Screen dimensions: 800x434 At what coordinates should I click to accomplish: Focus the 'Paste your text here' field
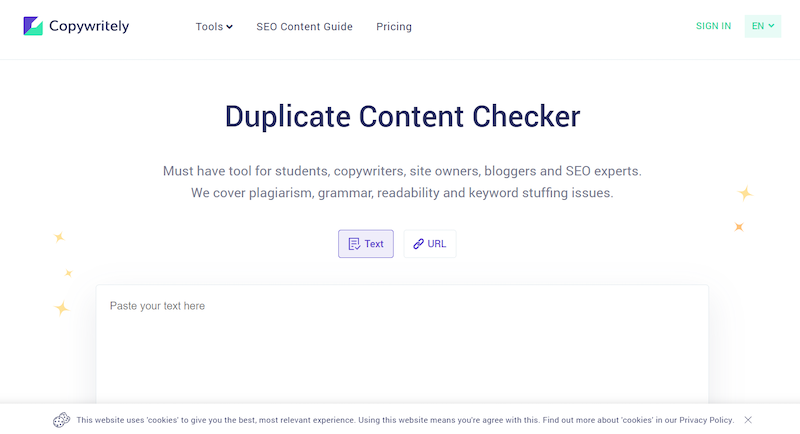tap(402, 344)
